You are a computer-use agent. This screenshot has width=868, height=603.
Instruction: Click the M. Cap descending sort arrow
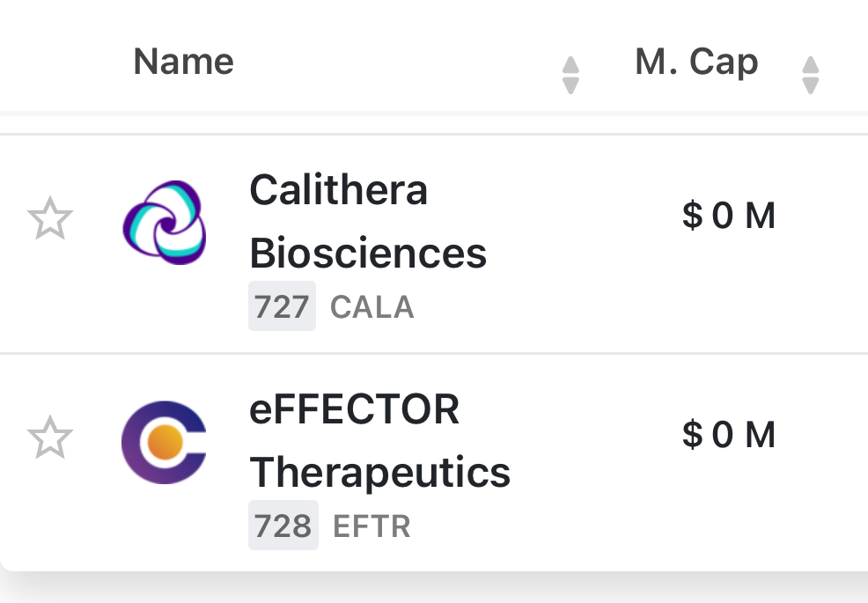click(x=811, y=85)
